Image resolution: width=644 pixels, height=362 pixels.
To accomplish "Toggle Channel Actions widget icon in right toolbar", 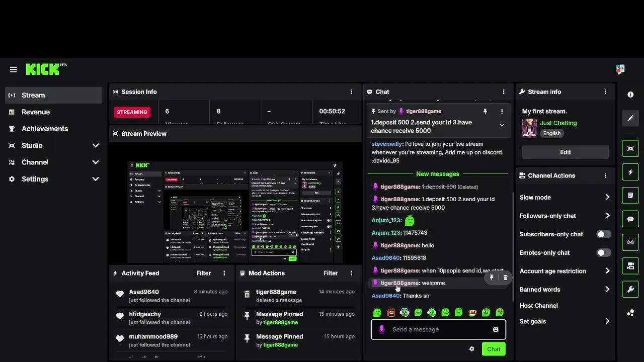I will point(630,265).
